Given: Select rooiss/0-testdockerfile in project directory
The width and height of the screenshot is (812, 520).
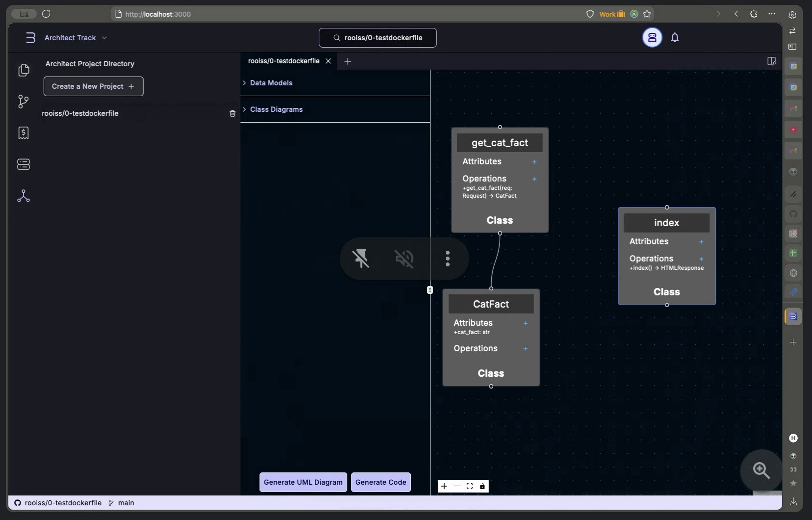Looking at the screenshot, I should point(80,113).
